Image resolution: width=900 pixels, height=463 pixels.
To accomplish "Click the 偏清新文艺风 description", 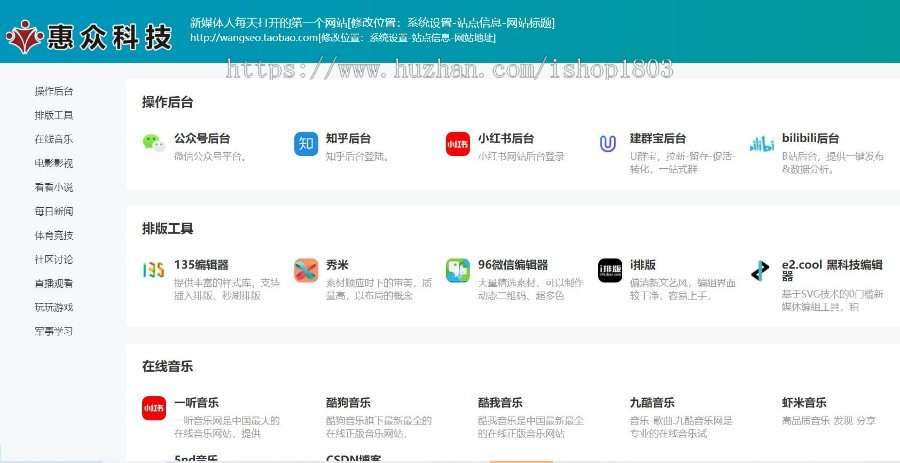I will (x=682, y=289).
